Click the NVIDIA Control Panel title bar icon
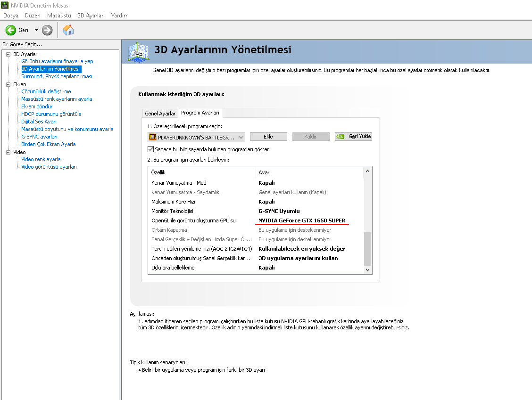The height and width of the screenshot is (400, 532). 5,5
